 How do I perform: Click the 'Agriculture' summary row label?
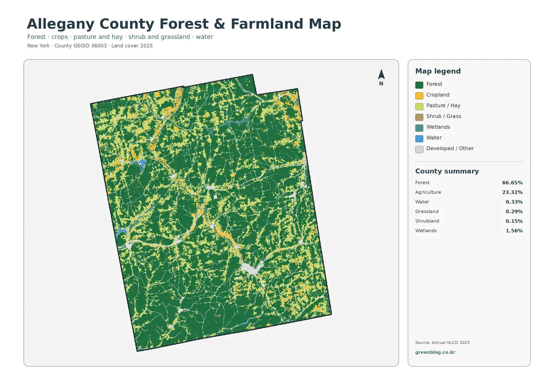pos(428,192)
